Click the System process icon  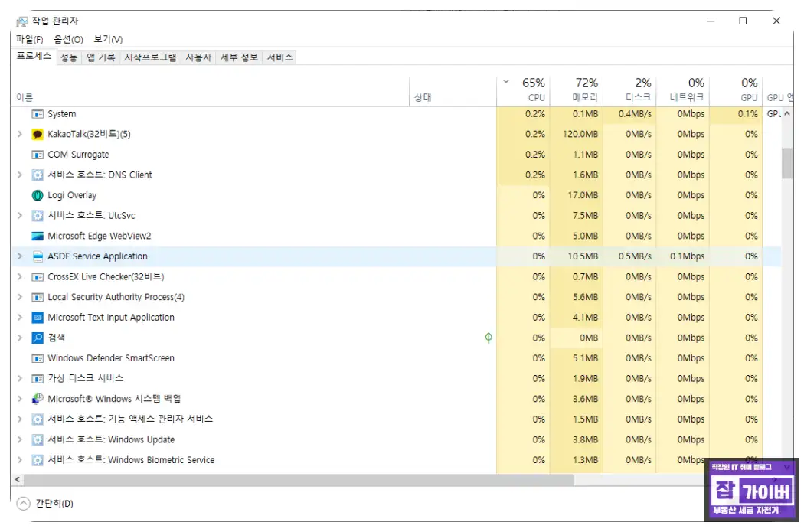(x=38, y=114)
